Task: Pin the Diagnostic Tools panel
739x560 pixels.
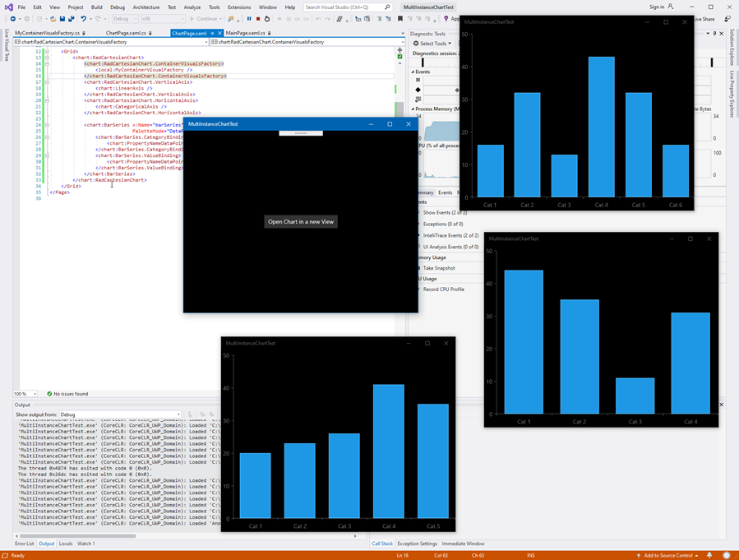Action: click(714, 34)
